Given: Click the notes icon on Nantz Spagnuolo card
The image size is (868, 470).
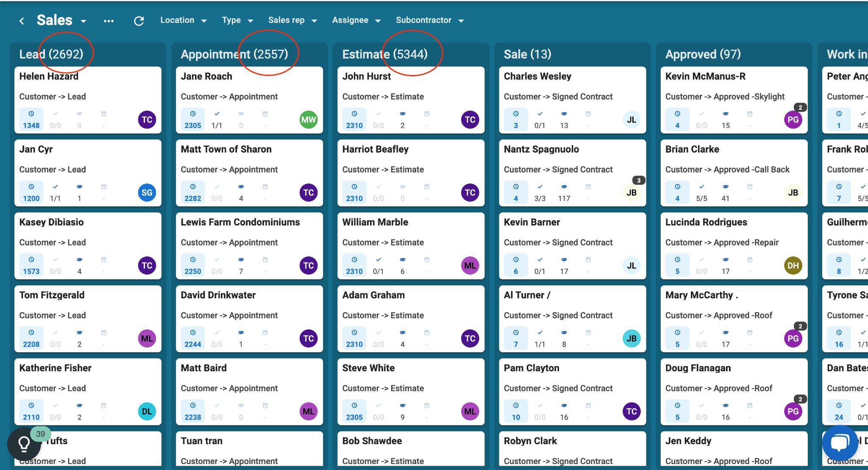Looking at the screenshot, I should [x=564, y=187].
